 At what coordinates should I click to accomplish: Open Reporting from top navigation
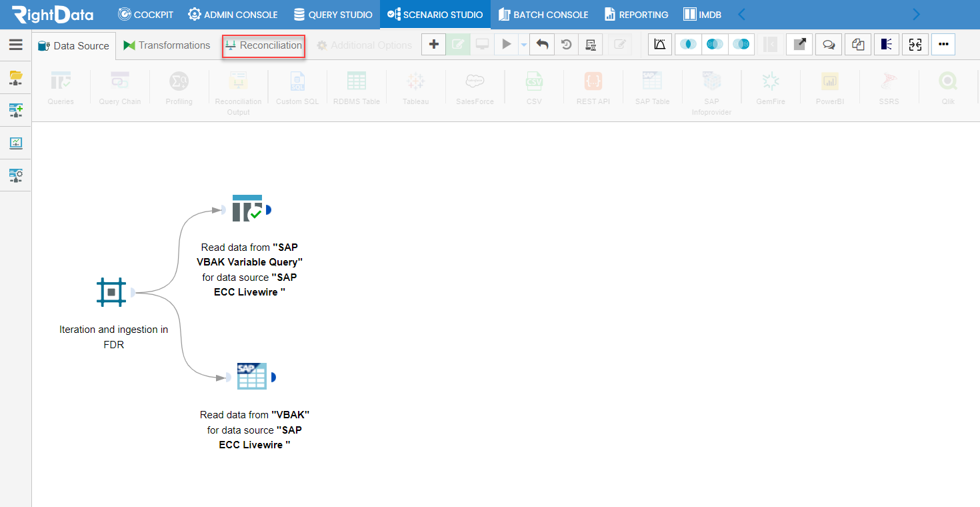click(x=636, y=14)
